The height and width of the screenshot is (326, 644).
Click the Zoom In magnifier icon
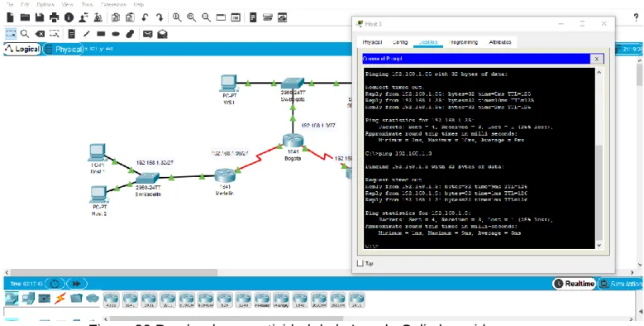pyautogui.click(x=177, y=17)
